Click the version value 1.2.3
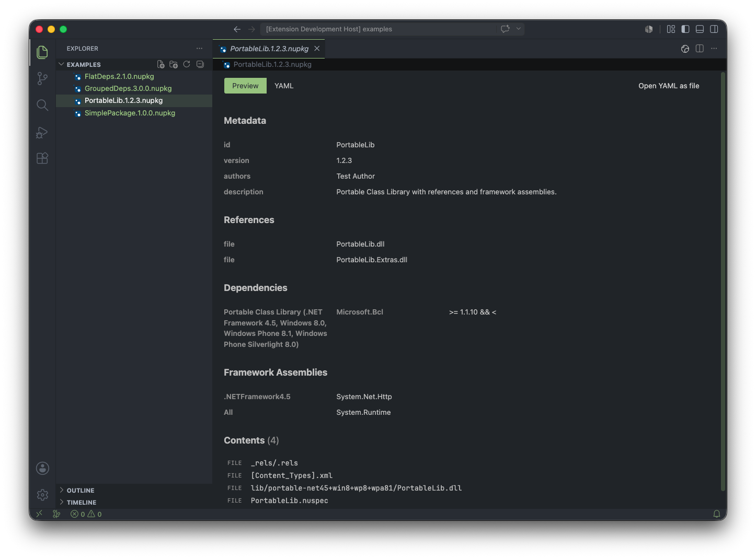Image resolution: width=756 pixels, height=559 pixels. point(344,160)
